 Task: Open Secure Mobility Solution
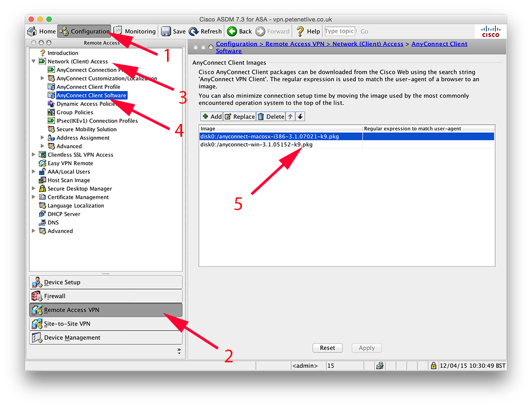click(x=87, y=129)
